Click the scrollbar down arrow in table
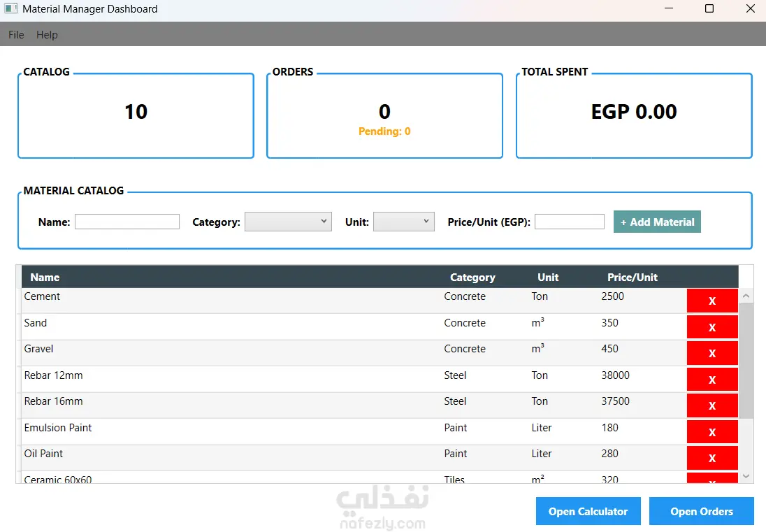Image resolution: width=766 pixels, height=532 pixels. (x=746, y=476)
